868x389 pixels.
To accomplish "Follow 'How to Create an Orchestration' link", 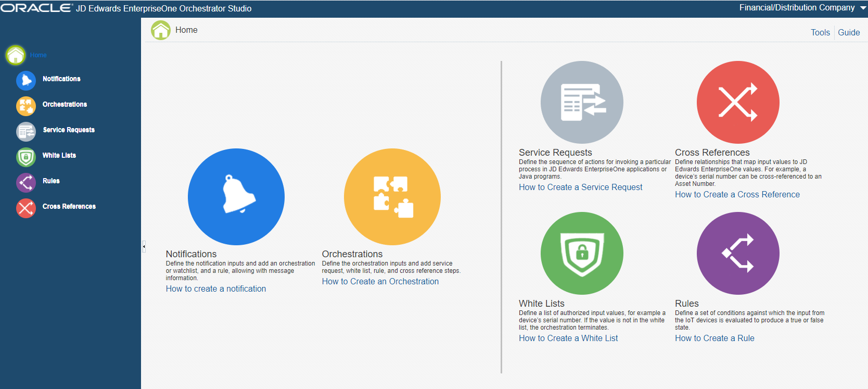I will (380, 281).
